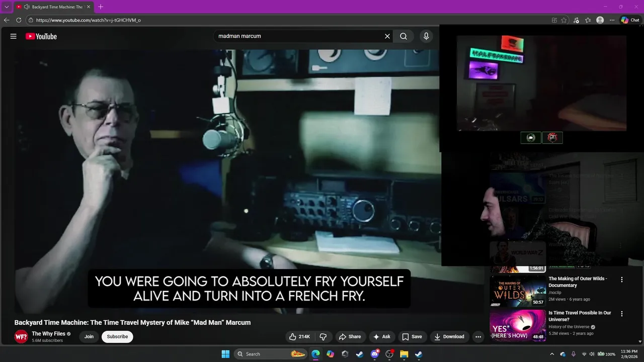Viewport: 644px width, 362px height.
Task: Subscribe to The Why Files
Action: tap(117, 337)
